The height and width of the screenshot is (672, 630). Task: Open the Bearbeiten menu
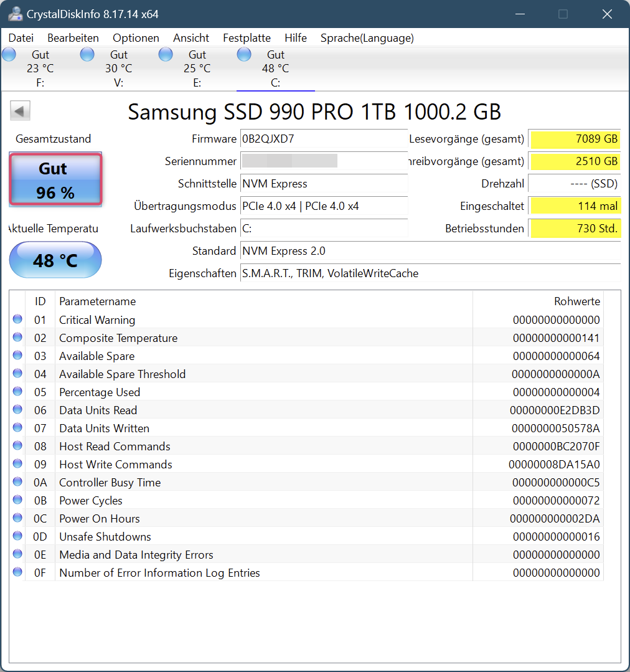click(x=73, y=38)
